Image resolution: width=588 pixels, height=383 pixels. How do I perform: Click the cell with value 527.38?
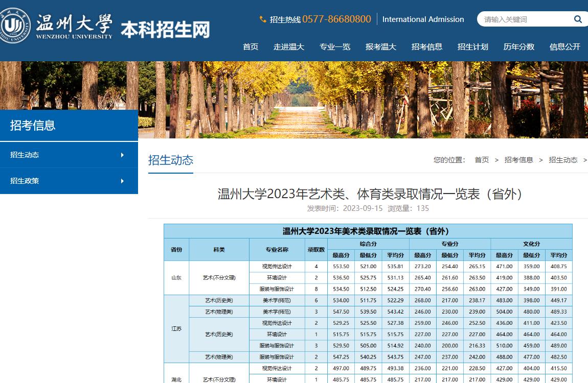396,323
